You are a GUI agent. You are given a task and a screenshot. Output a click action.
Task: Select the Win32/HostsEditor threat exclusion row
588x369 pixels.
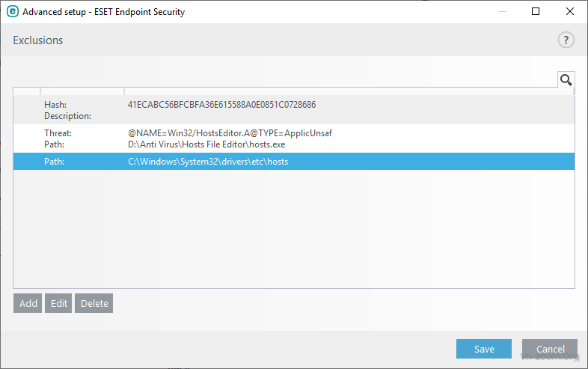click(x=230, y=133)
